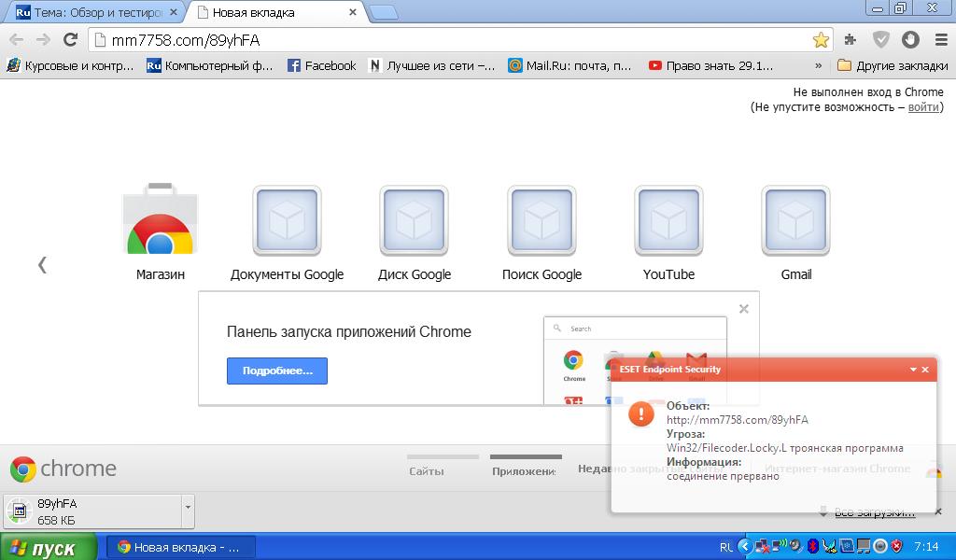Click the threat URL in ESET popup
Image resolution: width=956 pixels, height=560 pixels.
click(x=738, y=420)
